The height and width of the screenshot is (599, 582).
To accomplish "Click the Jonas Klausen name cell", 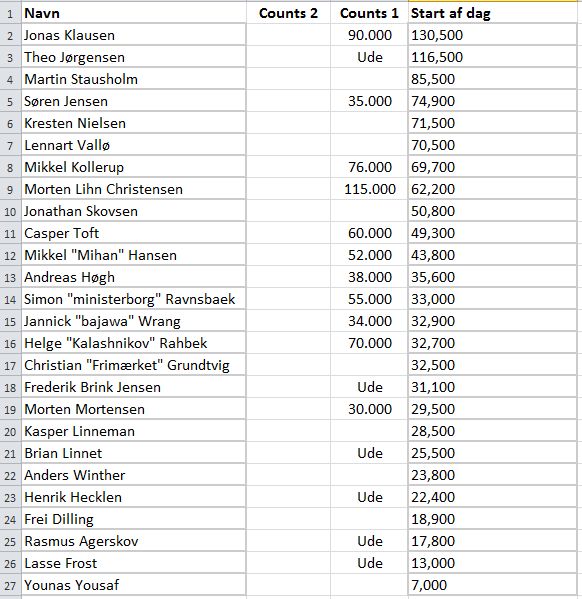I will tap(133, 35).
